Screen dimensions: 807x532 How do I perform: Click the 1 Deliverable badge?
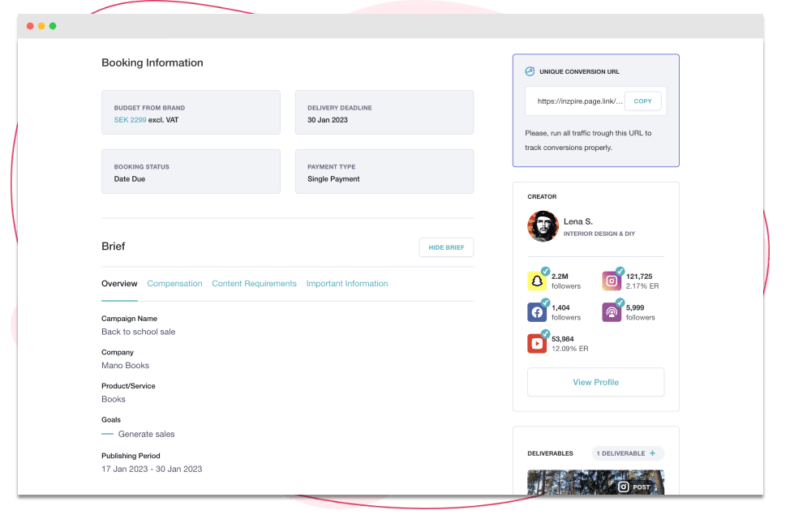click(x=628, y=453)
